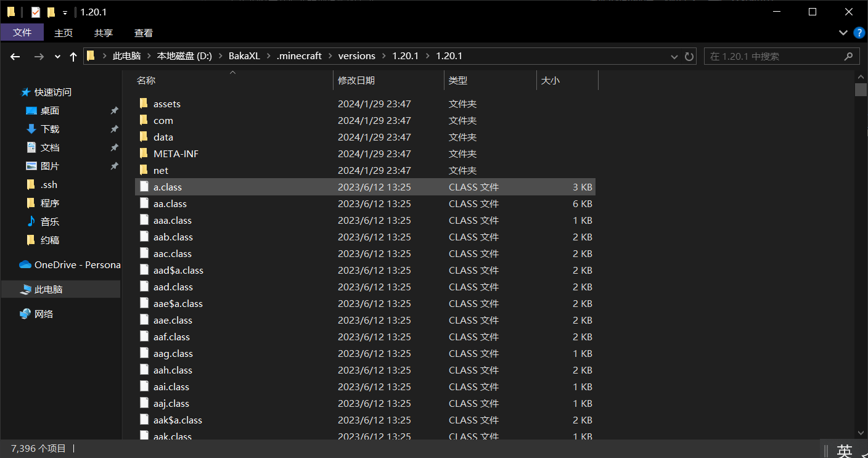Open the 主页 ribbon tab
Screen dimensions: 868x458
[x=63, y=33]
